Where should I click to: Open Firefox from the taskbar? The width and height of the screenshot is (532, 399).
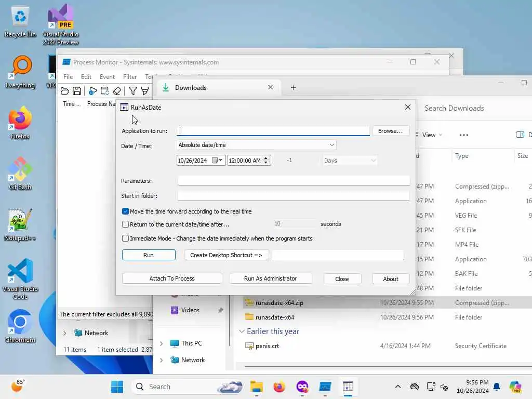pyautogui.click(x=279, y=387)
